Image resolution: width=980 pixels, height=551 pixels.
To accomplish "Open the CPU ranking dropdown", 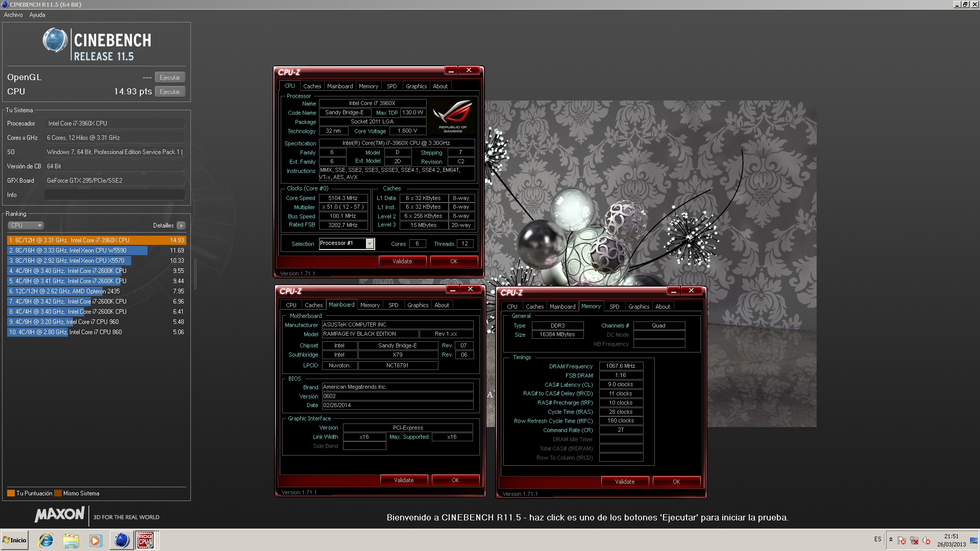I will 26,226.
